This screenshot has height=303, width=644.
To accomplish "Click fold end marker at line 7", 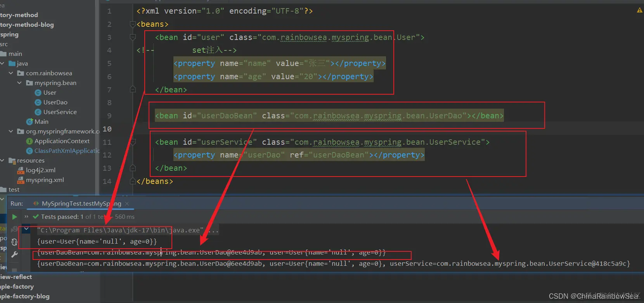I will [x=133, y=90].
